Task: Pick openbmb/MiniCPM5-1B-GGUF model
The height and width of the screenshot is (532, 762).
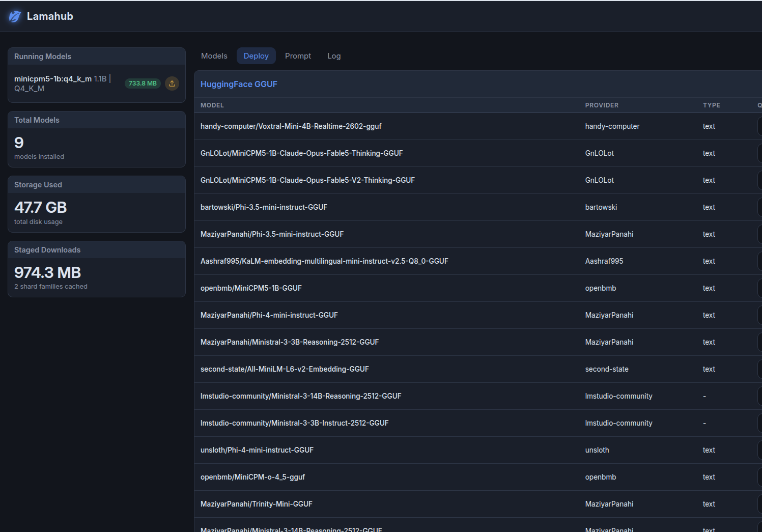Action: (251, 288)
